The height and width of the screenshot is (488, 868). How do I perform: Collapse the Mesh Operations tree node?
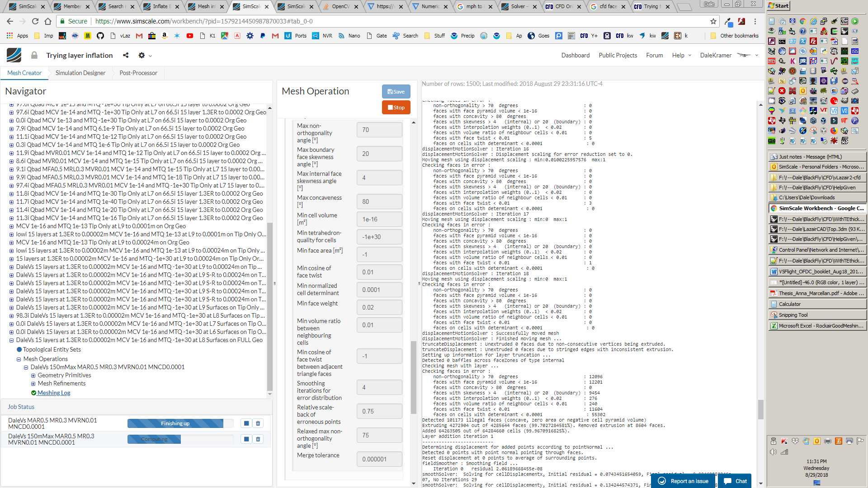(19, 359)
